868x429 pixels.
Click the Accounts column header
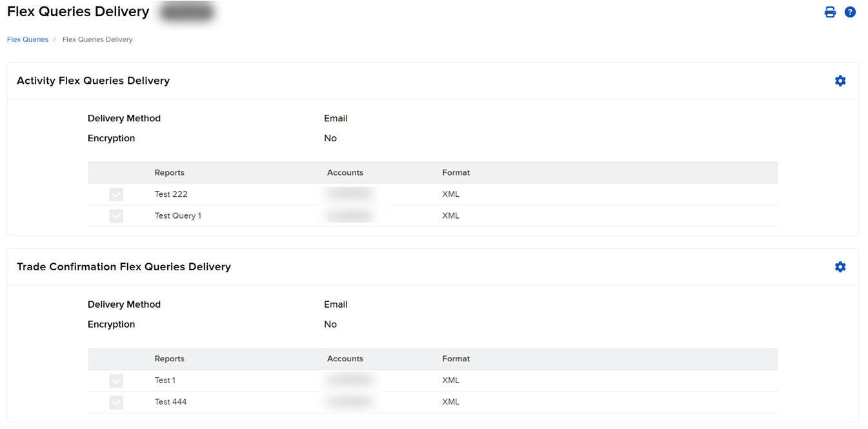click(345, 172)
